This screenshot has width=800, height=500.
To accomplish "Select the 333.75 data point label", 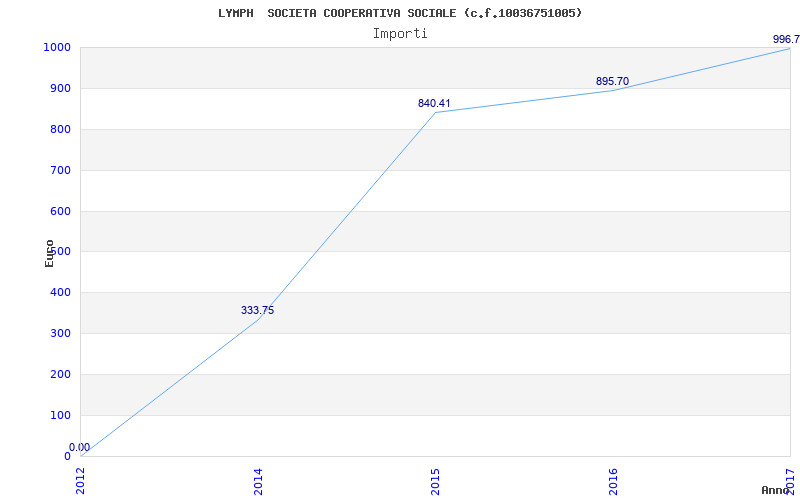I will (257, 310).
